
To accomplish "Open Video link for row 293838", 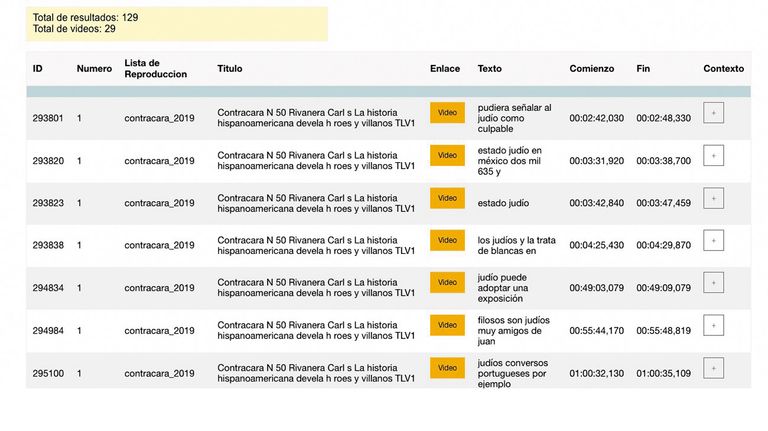I will 447,240.
